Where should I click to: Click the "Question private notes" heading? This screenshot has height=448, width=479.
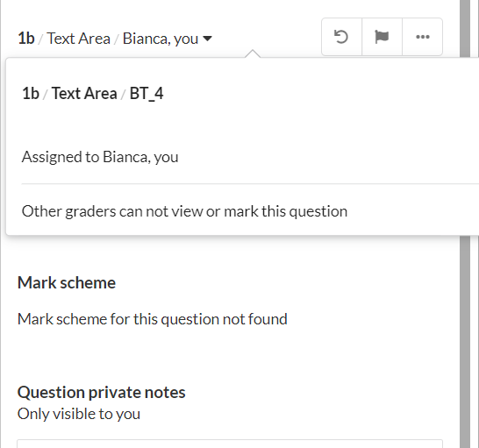pos(102,392)
